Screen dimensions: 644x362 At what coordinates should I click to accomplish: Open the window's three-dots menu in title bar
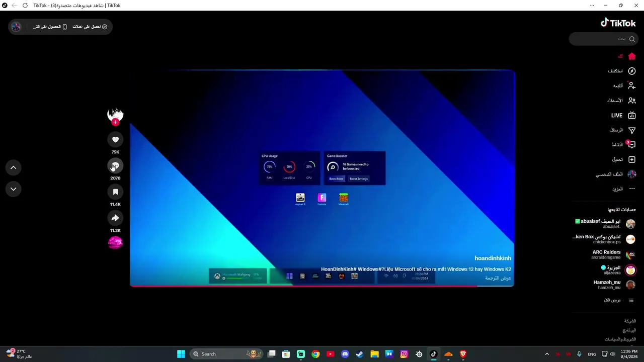click(592, 6)
